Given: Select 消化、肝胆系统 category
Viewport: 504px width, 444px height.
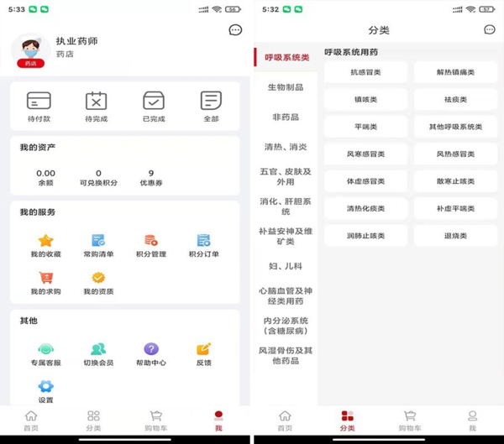Looking at the screenshot, I should [x=286, y=206].
